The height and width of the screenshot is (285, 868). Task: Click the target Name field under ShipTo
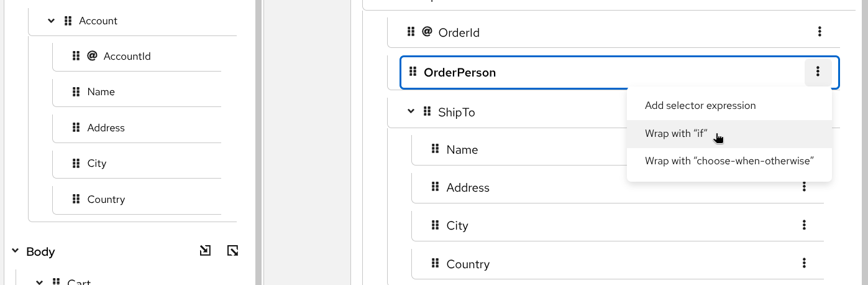pos(462,149)
